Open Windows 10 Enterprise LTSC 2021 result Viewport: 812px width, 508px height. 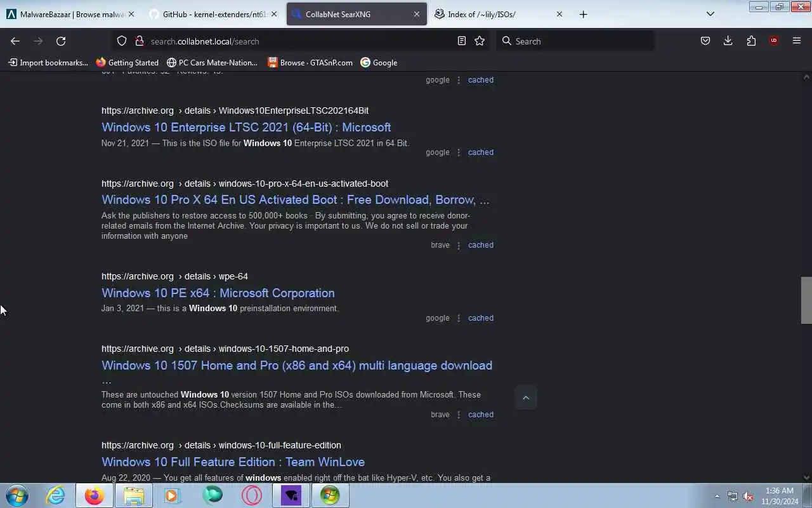click(x=246, y=127)
